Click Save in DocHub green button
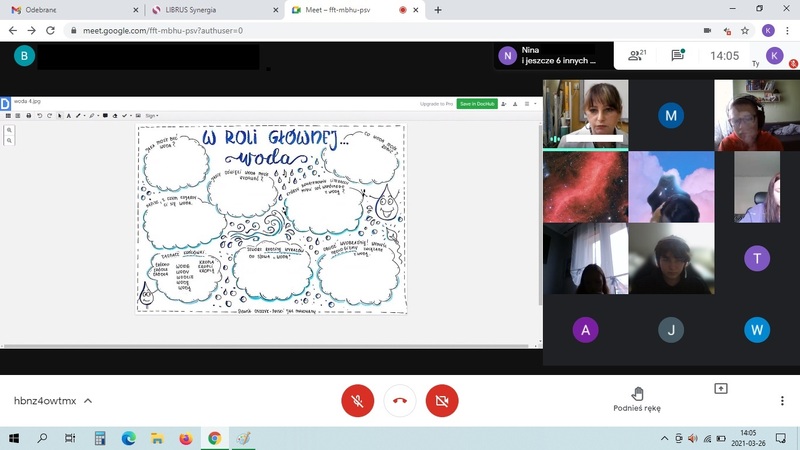Image resolution: width=800 pixels, height=450 pixels. pyautogui.click(x=477, y=103)
